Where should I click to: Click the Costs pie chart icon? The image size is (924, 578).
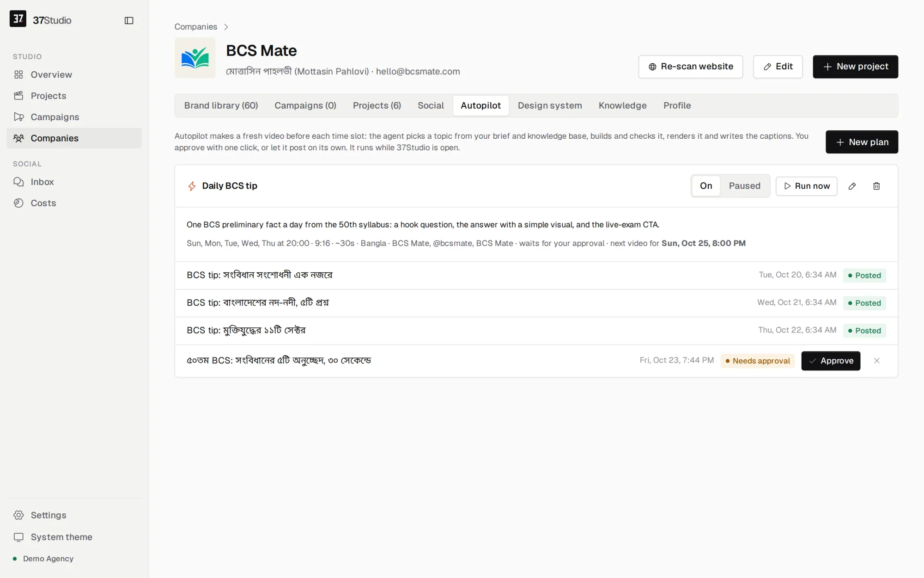pos(18,203)
